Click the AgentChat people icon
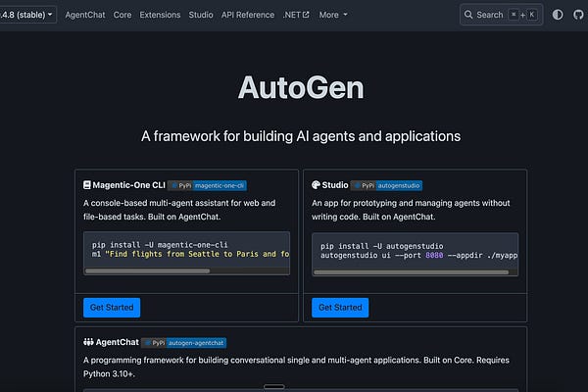Viewport: 588px width, 392px height. 88,342
